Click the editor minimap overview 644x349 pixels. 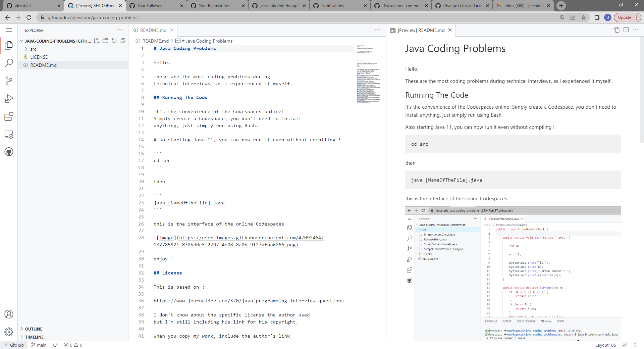(368, 74)
